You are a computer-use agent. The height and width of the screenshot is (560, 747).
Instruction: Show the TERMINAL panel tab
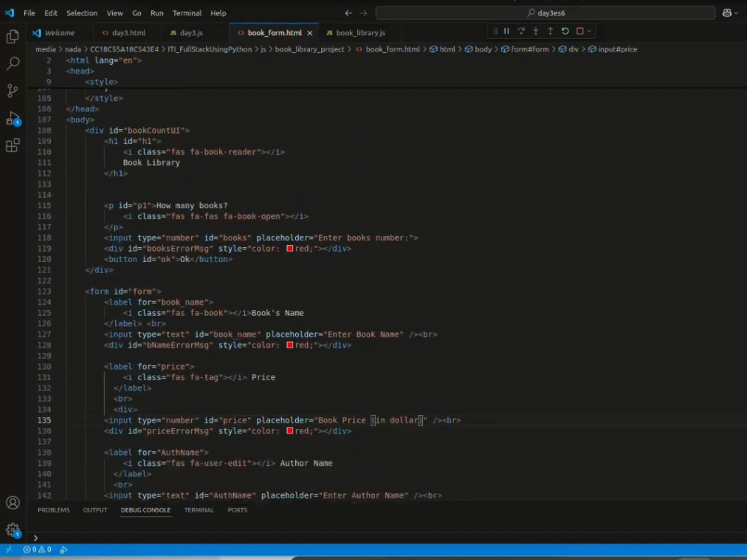tap(199, 510)
